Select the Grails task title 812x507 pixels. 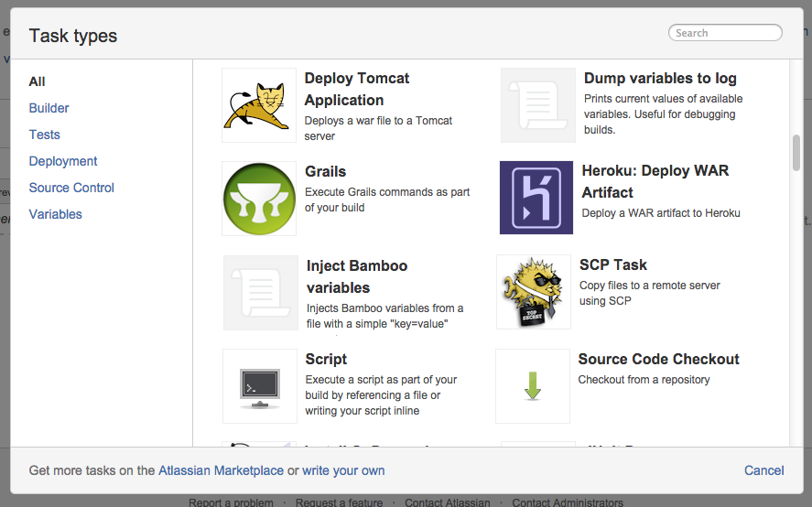pyautogui.click(x=325, y=171)
